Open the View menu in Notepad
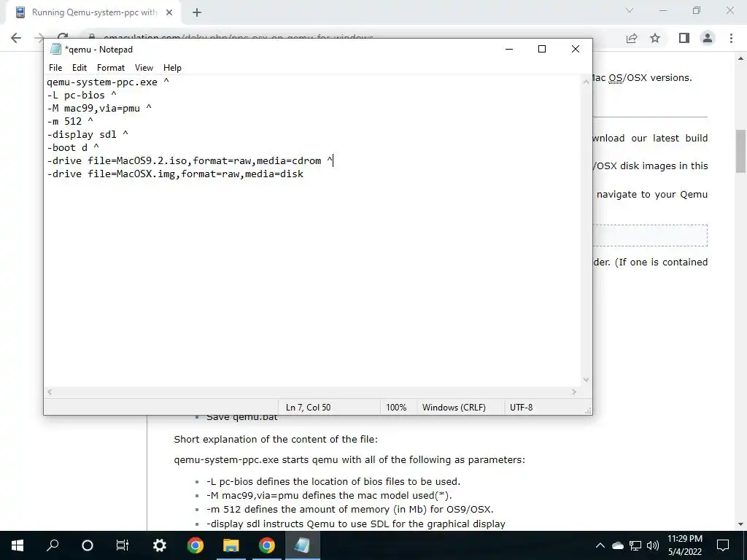This screenshot has width=747, height=560. 144,68
